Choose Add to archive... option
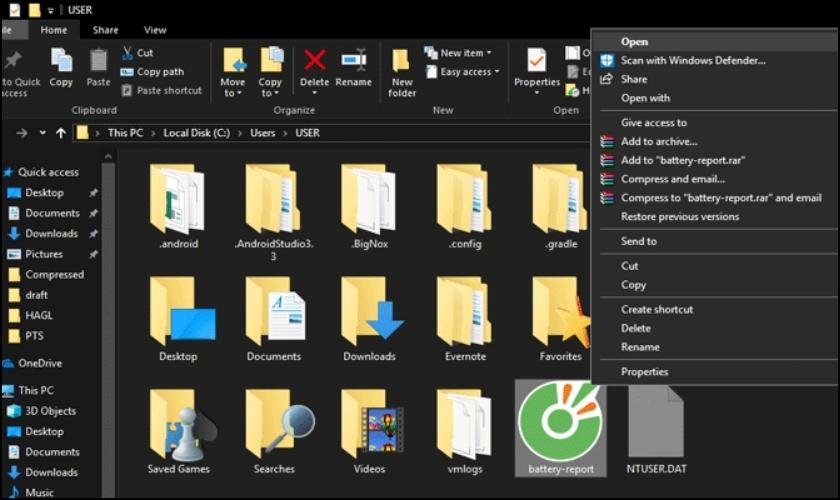840x500 pixels. 715,141
